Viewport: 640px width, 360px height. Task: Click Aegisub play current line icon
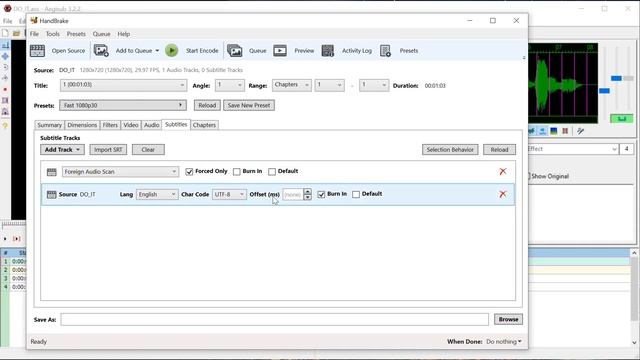[x=16, y=239]
